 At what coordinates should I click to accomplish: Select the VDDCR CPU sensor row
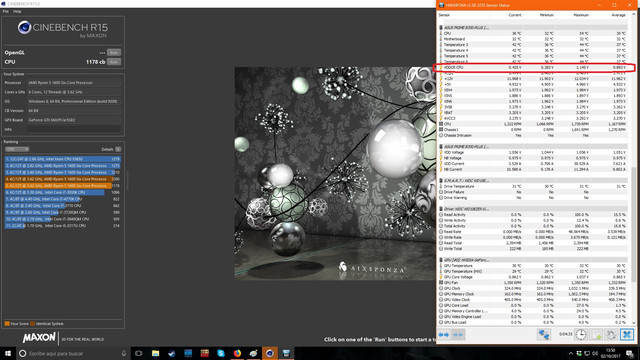coord(533,67)
